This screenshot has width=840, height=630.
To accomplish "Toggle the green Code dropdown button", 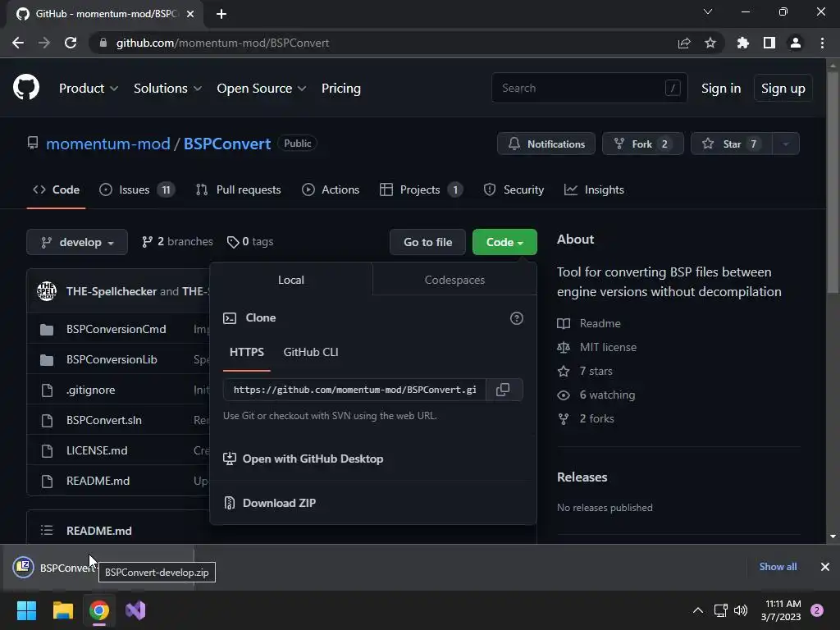I will tap(504, 242).
